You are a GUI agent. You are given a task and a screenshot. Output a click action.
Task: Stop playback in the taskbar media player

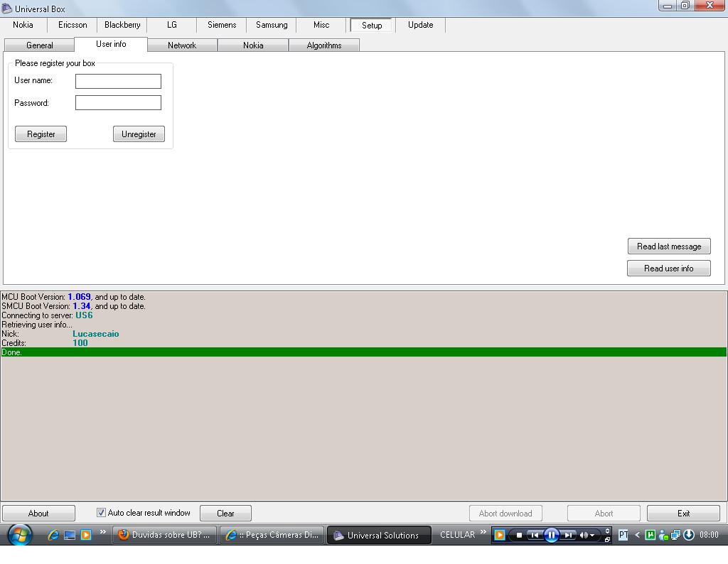click(x=519, y=536)
